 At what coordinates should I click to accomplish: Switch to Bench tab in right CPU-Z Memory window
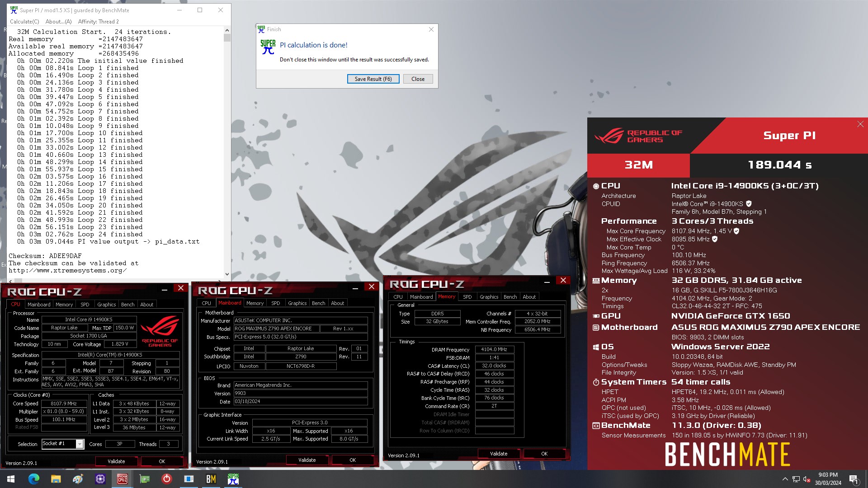(510, 297)
